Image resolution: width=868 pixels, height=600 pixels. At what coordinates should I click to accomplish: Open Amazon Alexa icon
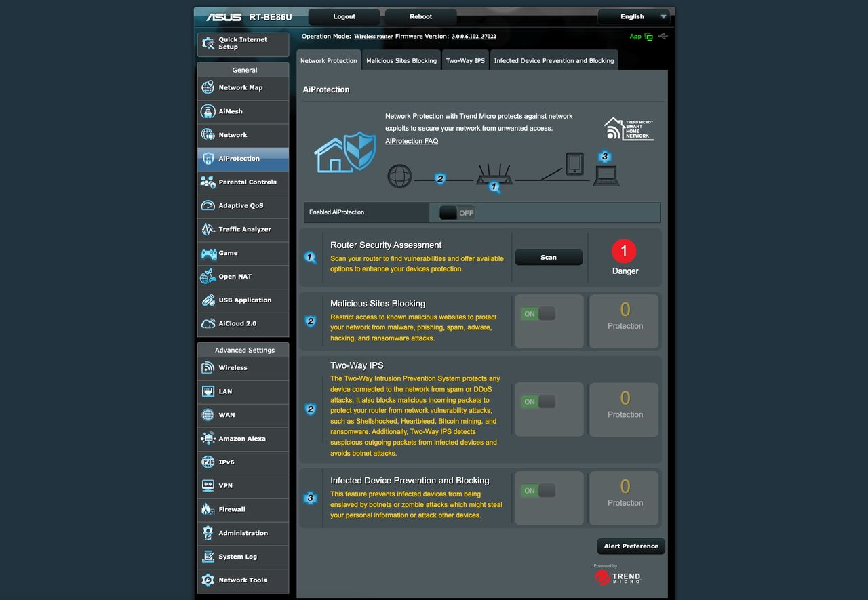click(208, 439)
